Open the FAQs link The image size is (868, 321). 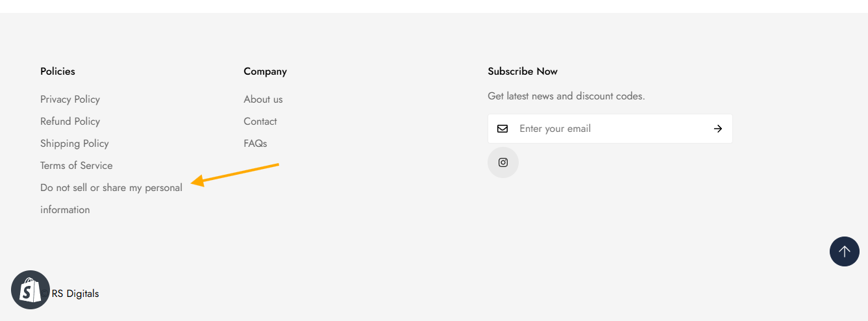point(255,144)
